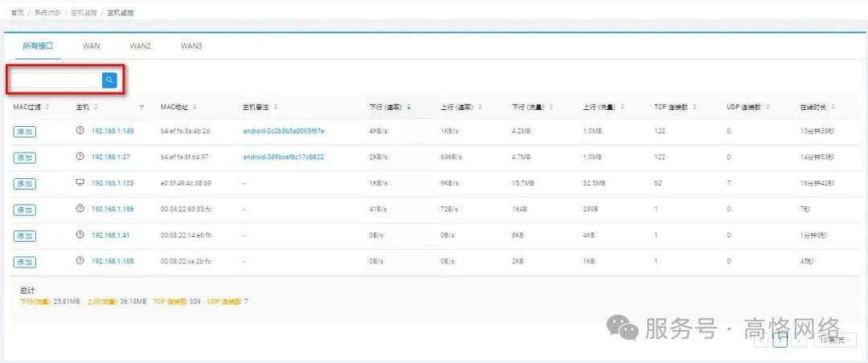Open the WAN2 tab
Image resolution: width=868 pixels, height=363 pixels.
(140, 46)
